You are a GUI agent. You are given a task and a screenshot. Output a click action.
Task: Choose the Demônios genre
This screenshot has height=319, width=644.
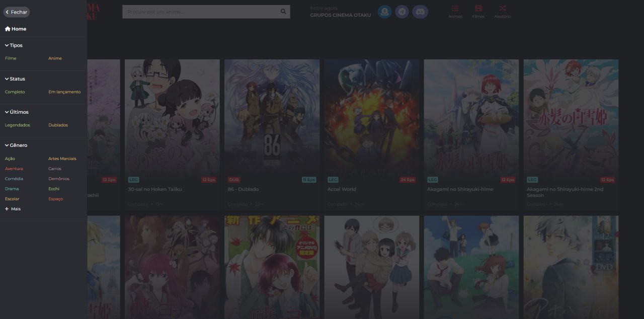click(x=59, y=179)
